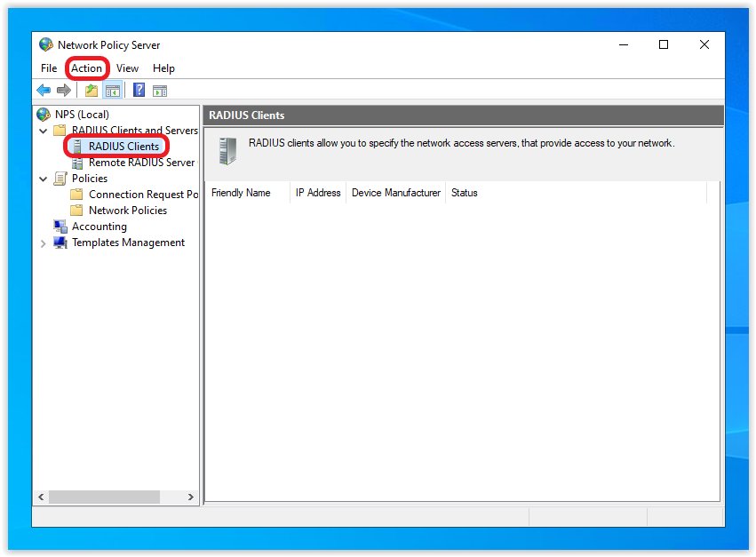The width and height of the screenshot is (756, 557).
Task: Select RADIUS Clients in the tree
Action: [123, 147]
